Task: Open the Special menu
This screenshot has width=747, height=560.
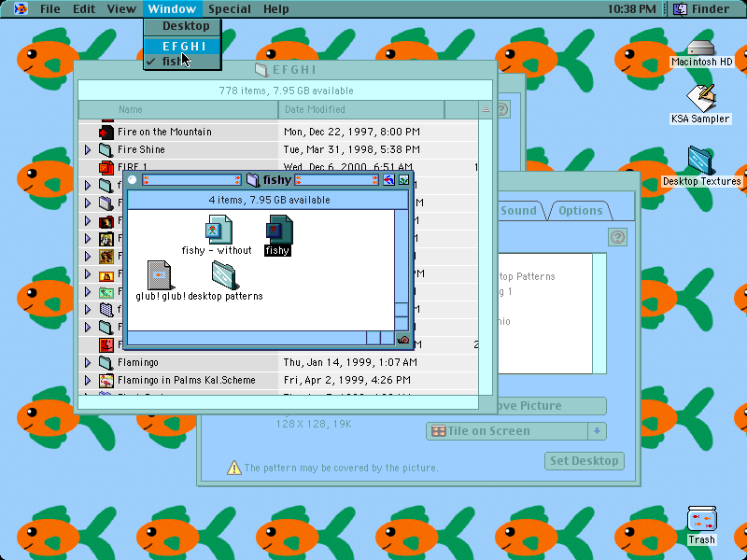Action: pyautogui.click(x=229, y=8)
